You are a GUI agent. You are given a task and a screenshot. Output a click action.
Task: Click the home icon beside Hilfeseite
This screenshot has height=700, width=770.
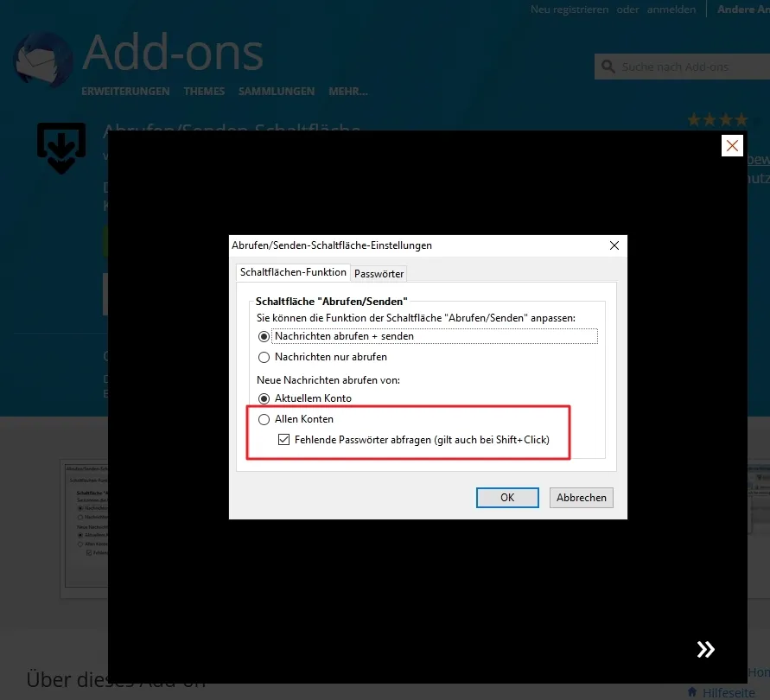click(x=692, y=691)
